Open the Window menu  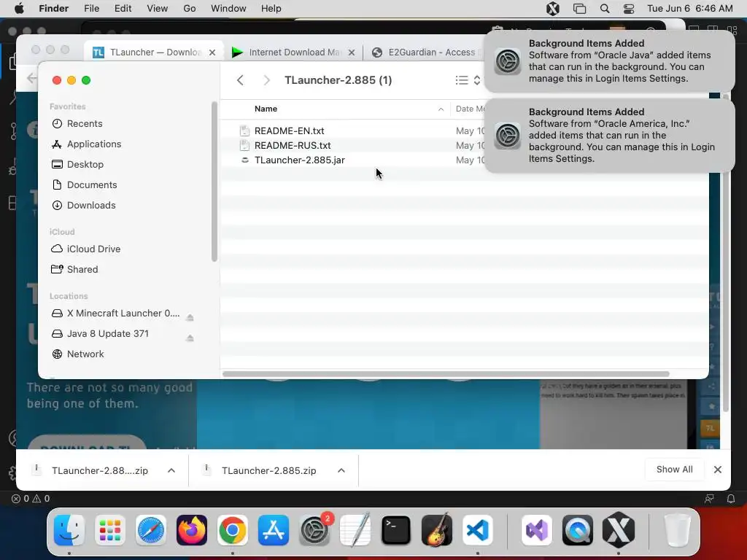[x=228, y=9]
